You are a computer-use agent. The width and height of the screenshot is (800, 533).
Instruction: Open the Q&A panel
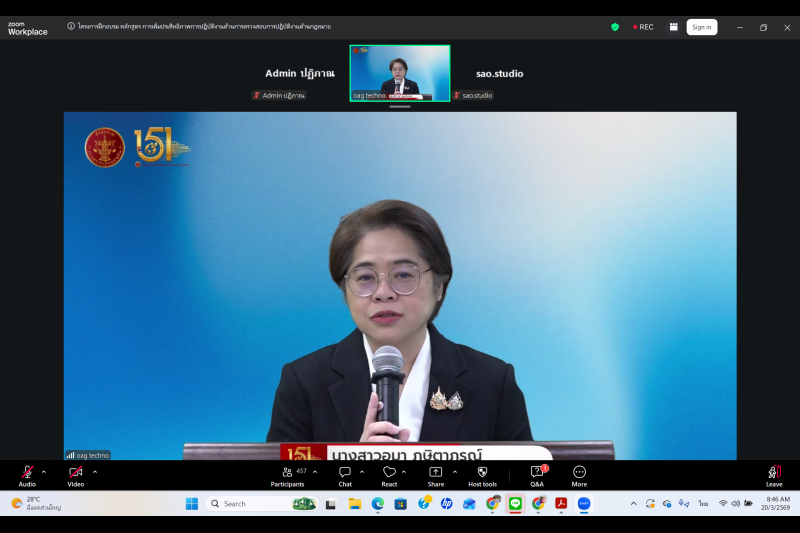click(537, 473)
